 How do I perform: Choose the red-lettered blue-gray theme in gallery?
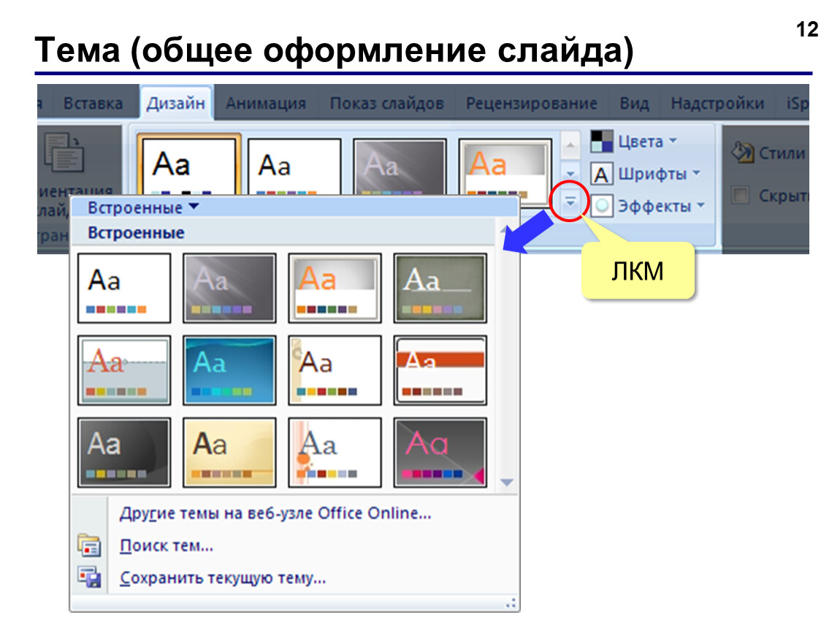coord(124,370)
